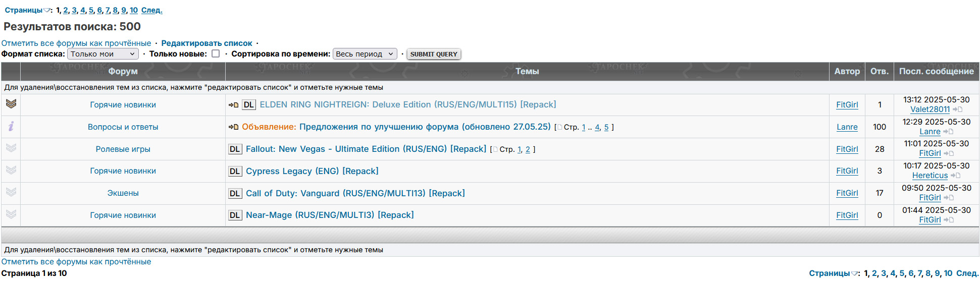
Task: Click last-post icon beside Valet28011
Action: click(957, 109)
